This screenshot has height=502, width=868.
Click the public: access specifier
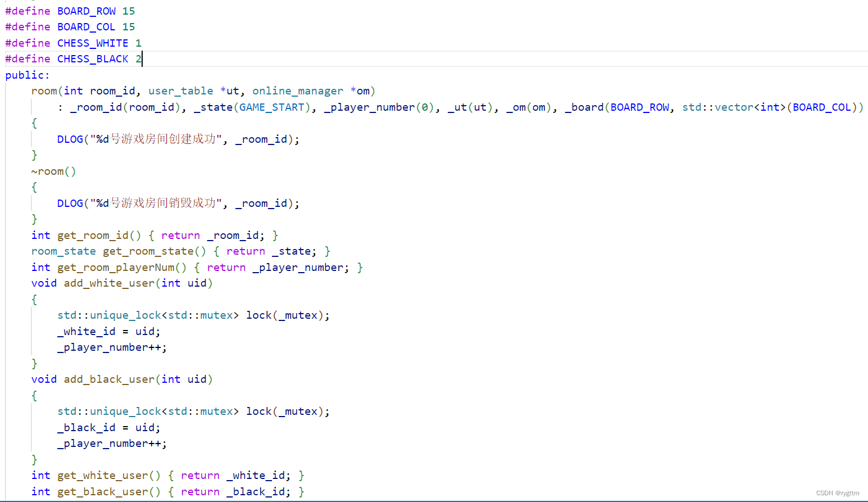pyautogui.click(x=28, y=75)
